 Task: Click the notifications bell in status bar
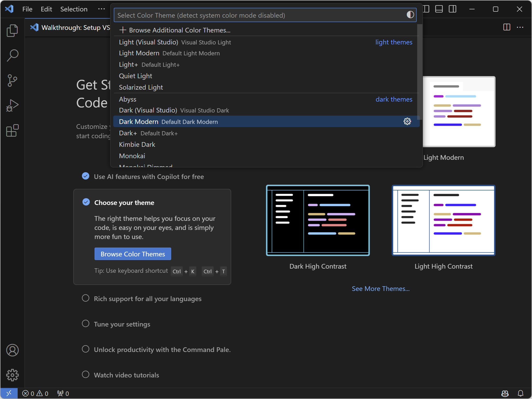(x=521, y=393)
